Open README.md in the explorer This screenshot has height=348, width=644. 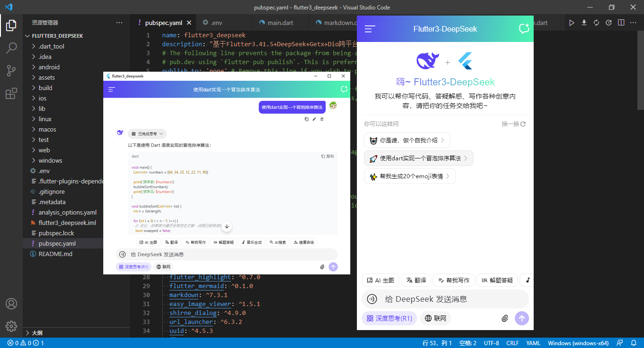(x=55, y=254)
